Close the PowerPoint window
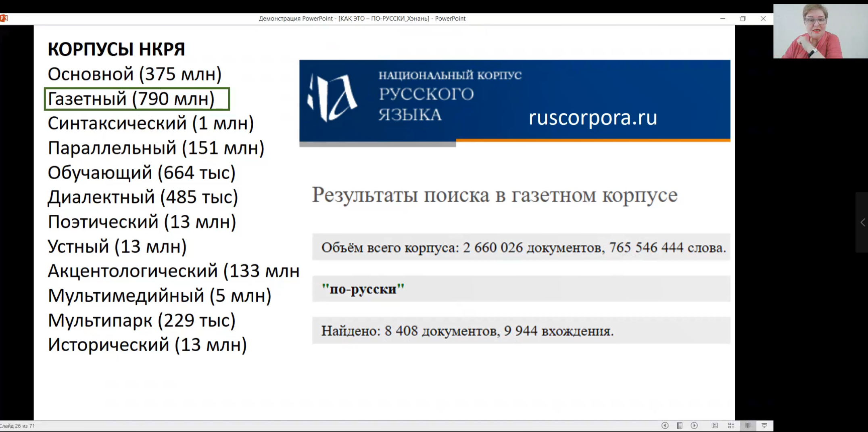The width and height of the screenshot is (868, 432). [x=763, y=19]
